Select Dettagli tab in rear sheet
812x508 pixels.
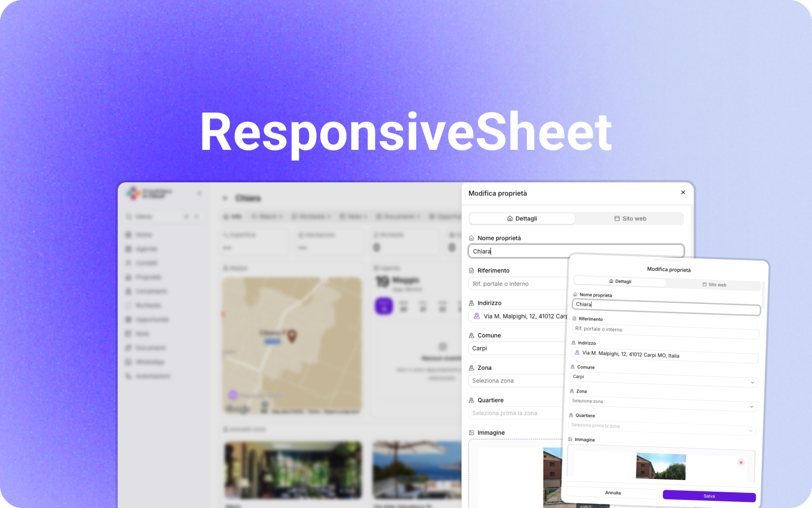click(522, 218)
